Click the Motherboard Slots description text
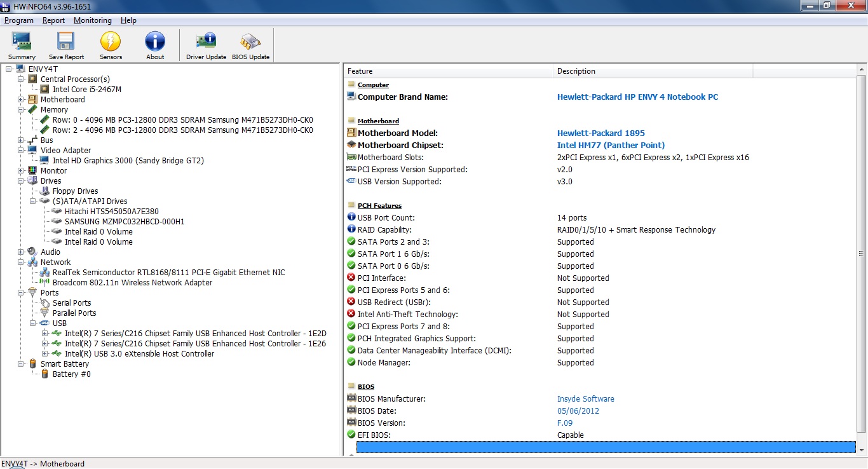868x469 pixels. tap(653, 157)
